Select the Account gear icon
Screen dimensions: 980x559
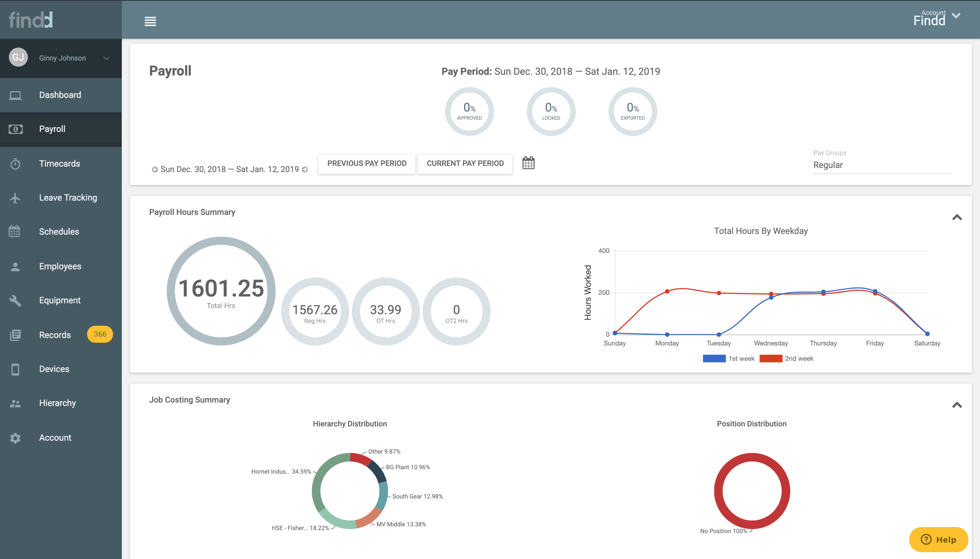[15, 438]
